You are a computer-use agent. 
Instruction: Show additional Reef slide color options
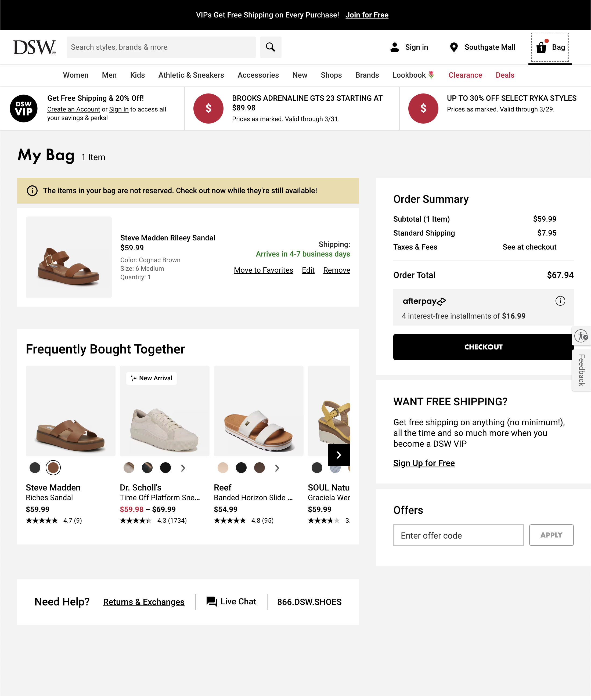coord(277,468)
